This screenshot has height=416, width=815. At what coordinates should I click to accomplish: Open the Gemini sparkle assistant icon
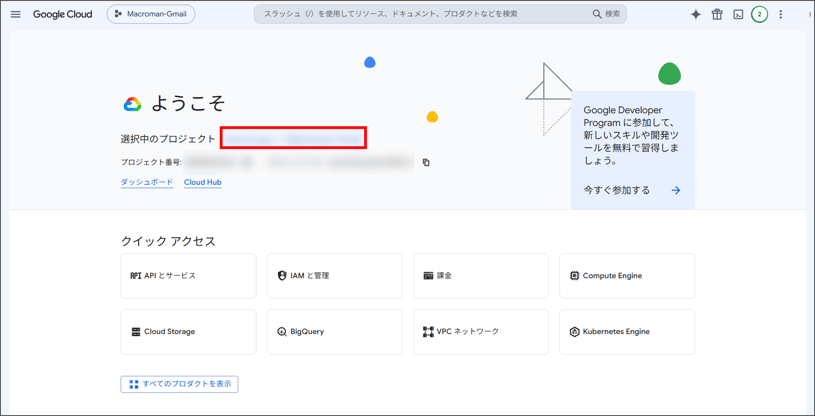pos(695,15)
